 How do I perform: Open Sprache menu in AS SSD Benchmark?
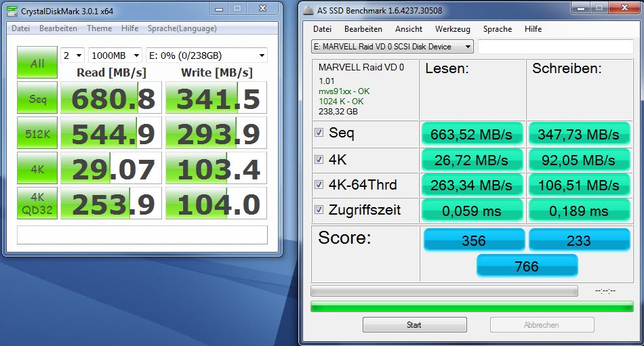pyautogui.click(x=498, y=29)
